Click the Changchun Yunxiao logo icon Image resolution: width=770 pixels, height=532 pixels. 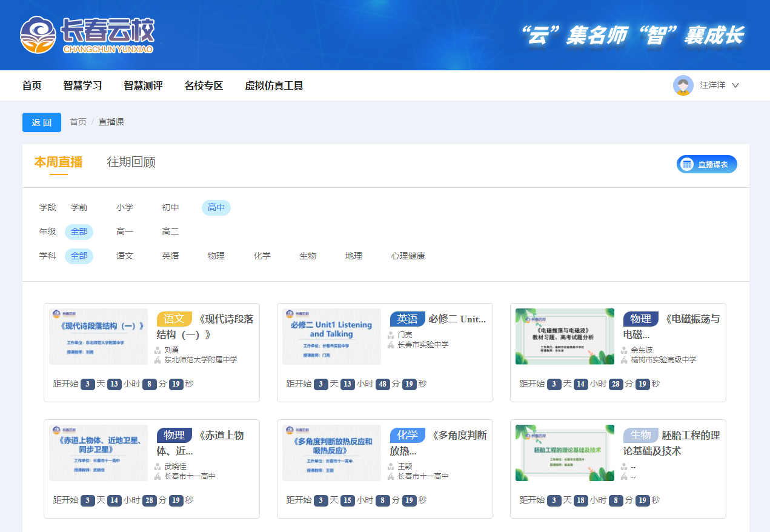pyautogui.click(x=38, y=35)
